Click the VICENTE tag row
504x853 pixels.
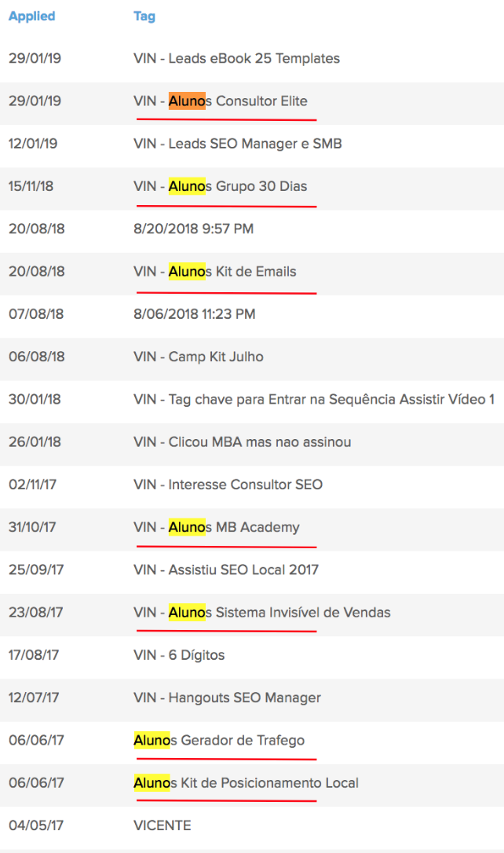(163, 826)
